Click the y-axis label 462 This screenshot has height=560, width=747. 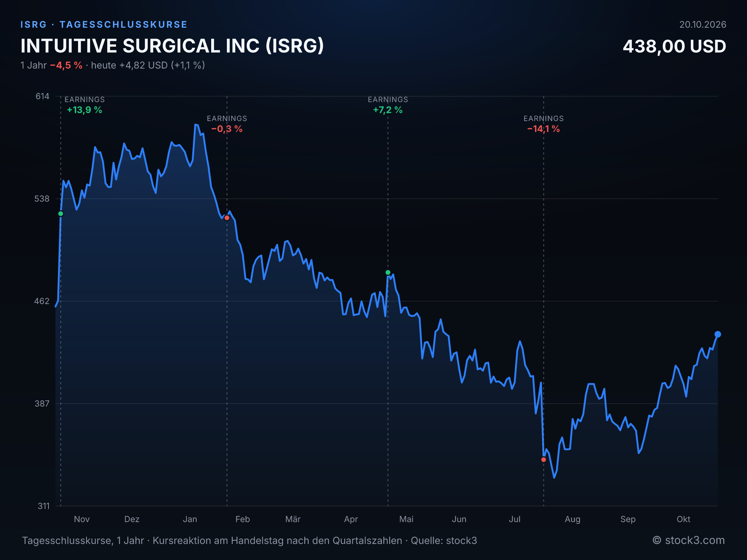pyautogui.click(x=42, y=301)
